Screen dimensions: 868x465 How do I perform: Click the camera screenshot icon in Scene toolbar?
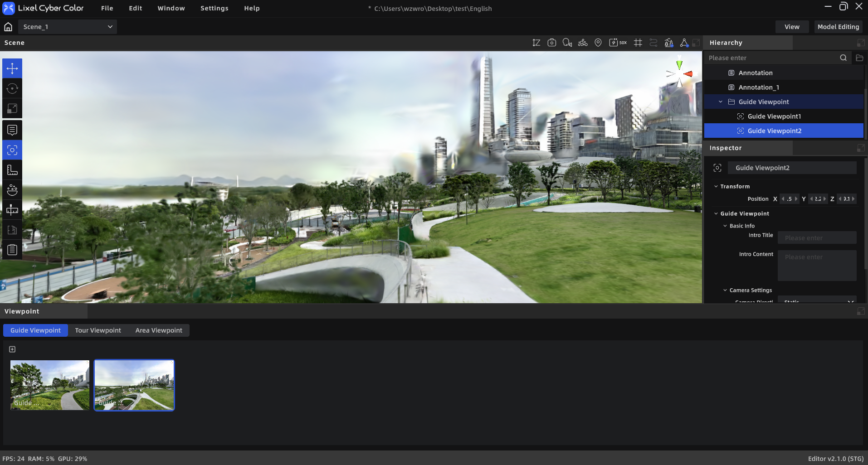click(551, 43)
